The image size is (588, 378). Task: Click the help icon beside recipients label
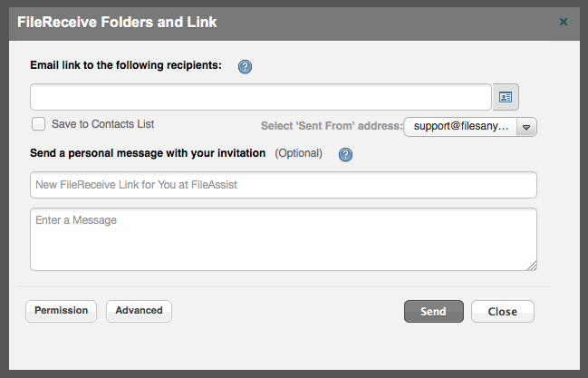(x=245, y=66)
